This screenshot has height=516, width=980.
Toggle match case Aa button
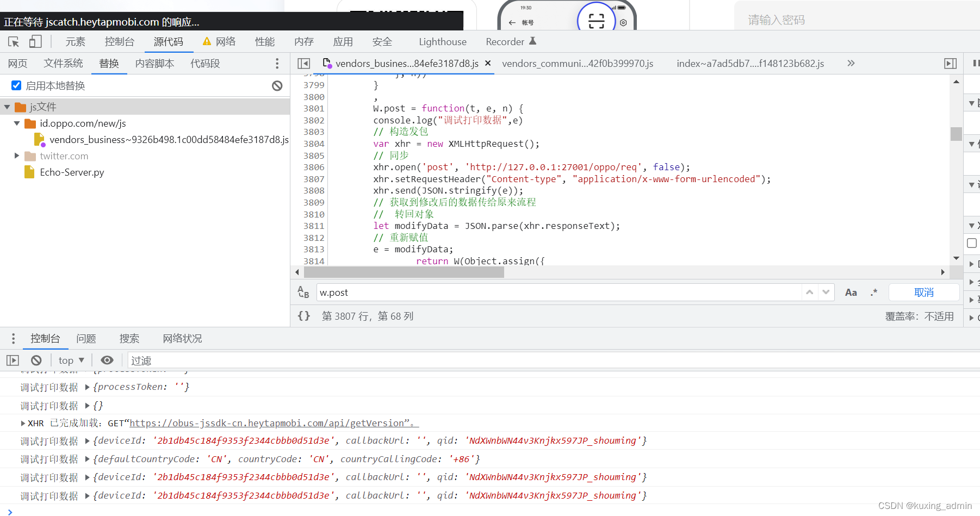[x=851, y=293]
